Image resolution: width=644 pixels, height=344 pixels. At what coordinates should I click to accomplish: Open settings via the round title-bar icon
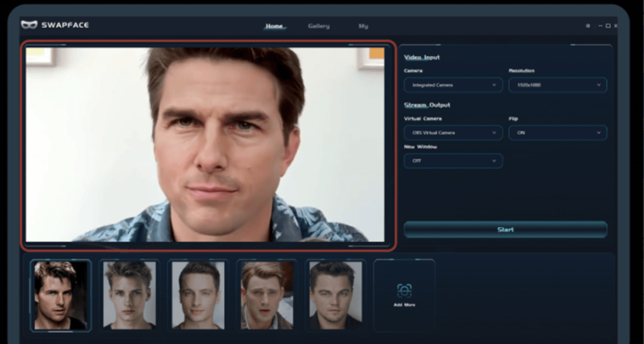click(x=588, y=26)
